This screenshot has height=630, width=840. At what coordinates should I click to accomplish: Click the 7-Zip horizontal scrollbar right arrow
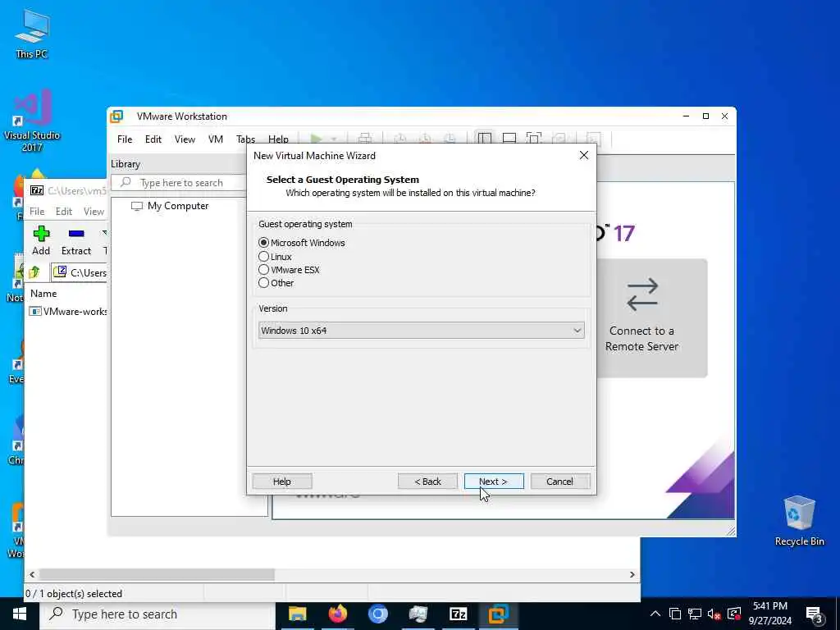tap(632, 574)
